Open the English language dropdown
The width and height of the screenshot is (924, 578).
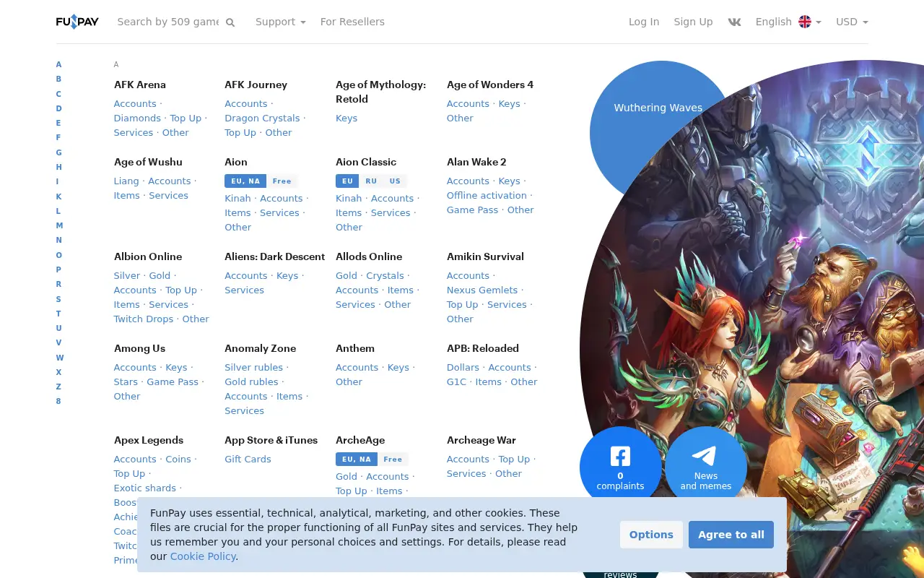[x=788, y=22]
